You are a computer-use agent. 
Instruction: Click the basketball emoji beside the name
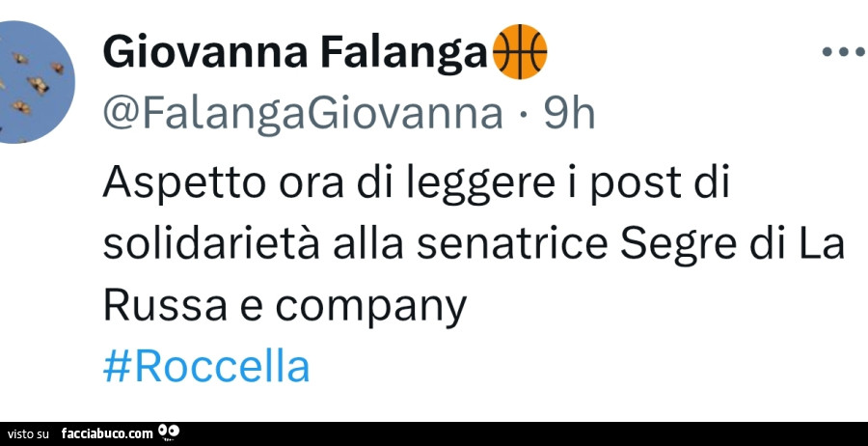click(520, 52)
